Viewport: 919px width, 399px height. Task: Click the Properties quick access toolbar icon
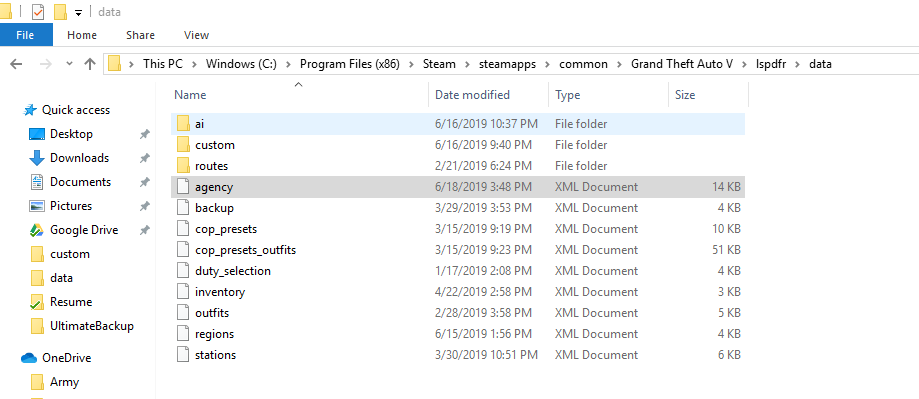(x=38, y=11)
